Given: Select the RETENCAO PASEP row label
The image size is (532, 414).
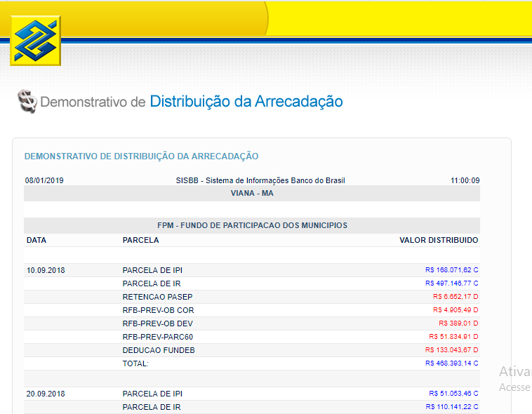Looking at the screenshot, I should (x=157, y=297).
